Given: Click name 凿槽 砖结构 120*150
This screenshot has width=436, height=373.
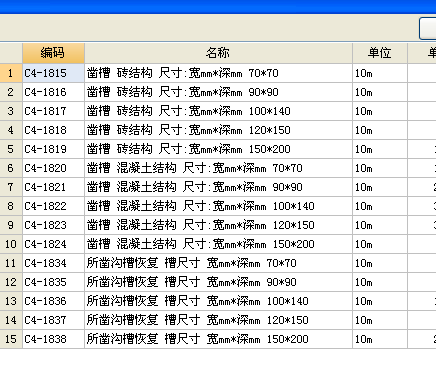Looking at the screenshot, I should tap(218, 130).
